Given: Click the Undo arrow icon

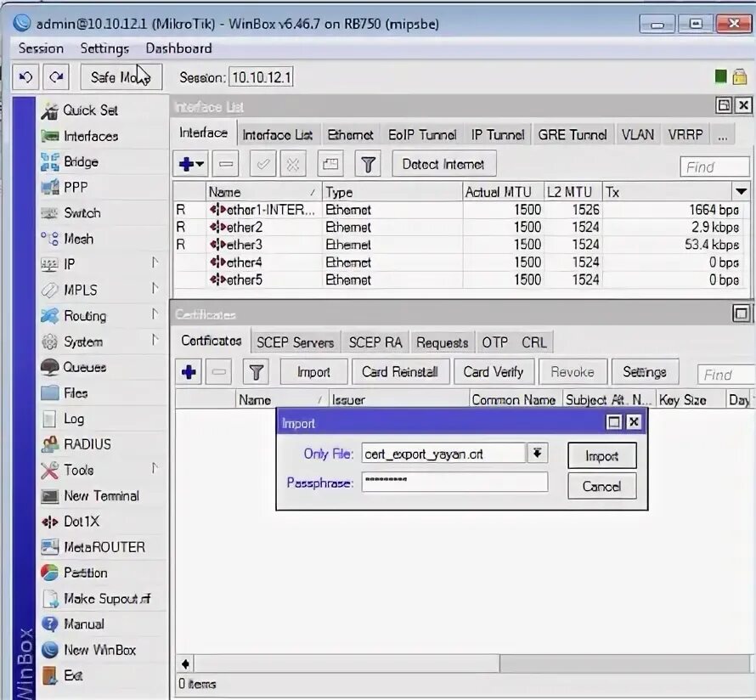Looking at the screenshot, I should point(25,77).
